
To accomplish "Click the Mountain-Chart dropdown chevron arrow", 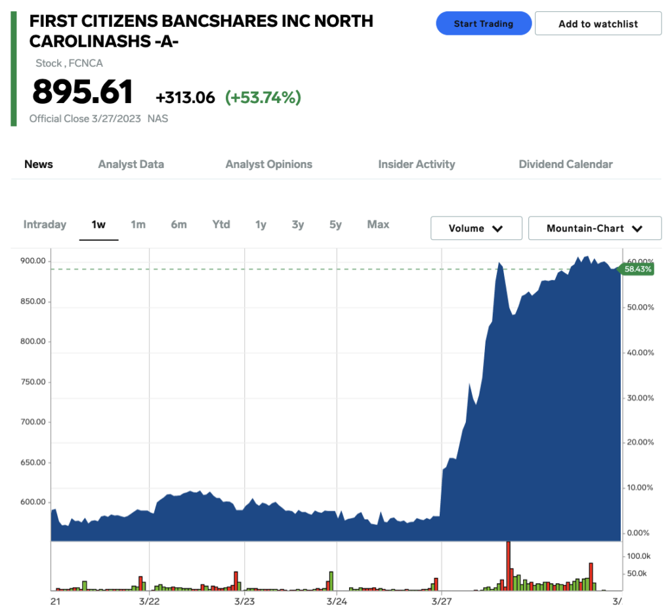I will coord(637,229).
